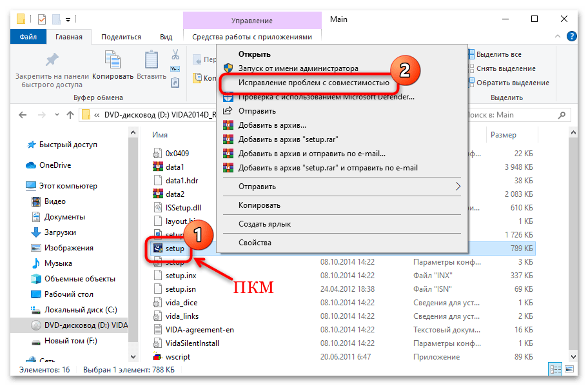This screenshot has height=386, width=588.
Task: Switch to the Вид ribbon tab
Action: pos(166,37)
